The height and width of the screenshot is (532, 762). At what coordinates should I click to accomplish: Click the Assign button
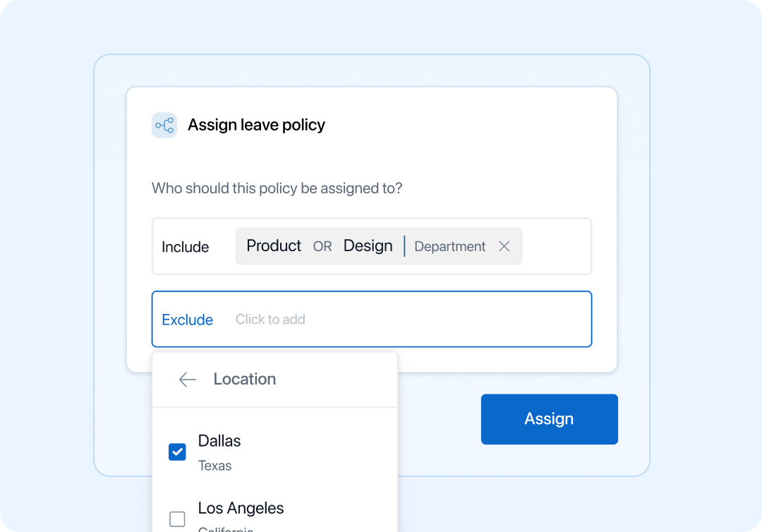pyautogui.click(x=549, y=419)
